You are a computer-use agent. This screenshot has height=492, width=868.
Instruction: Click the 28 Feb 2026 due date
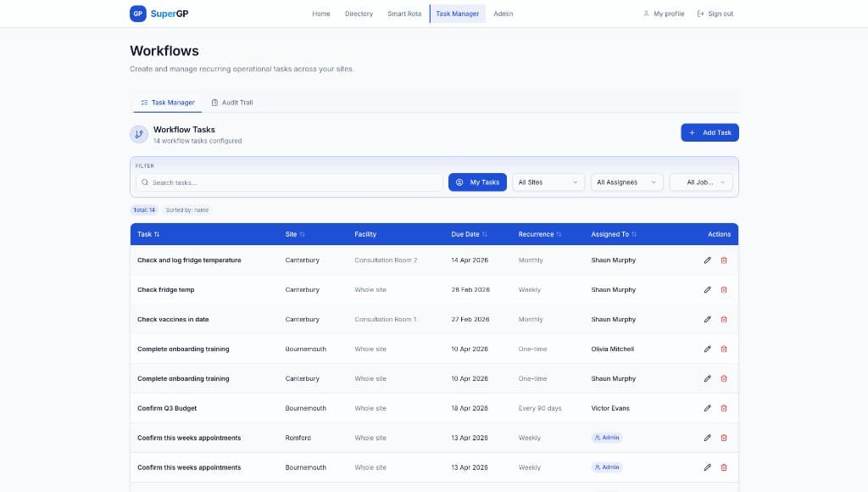tap(470, 290)
